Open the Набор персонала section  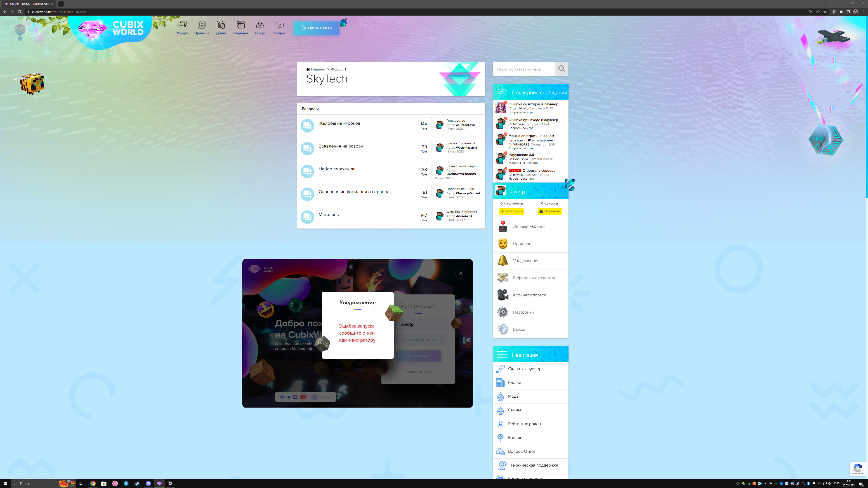pyautogui.click(x=337, y=169)
